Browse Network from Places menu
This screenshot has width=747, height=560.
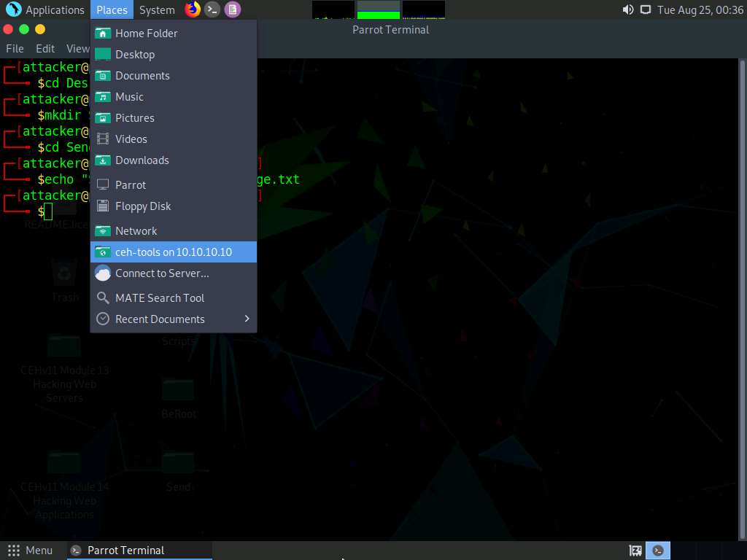pos(174,231)
